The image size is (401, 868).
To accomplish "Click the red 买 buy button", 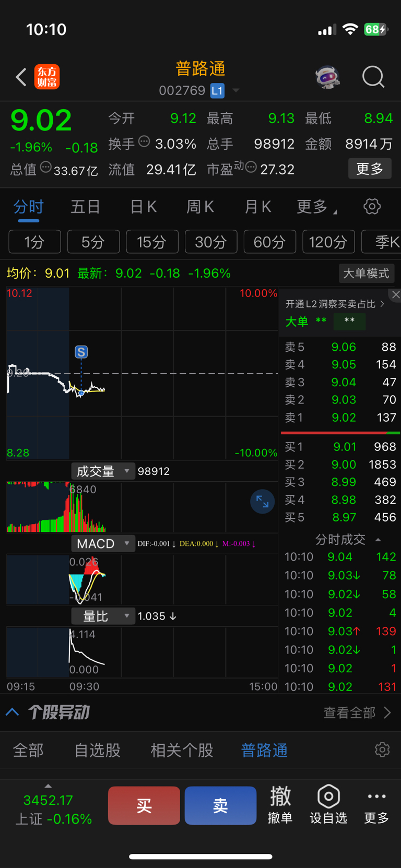I will click(x=144, y=806).
